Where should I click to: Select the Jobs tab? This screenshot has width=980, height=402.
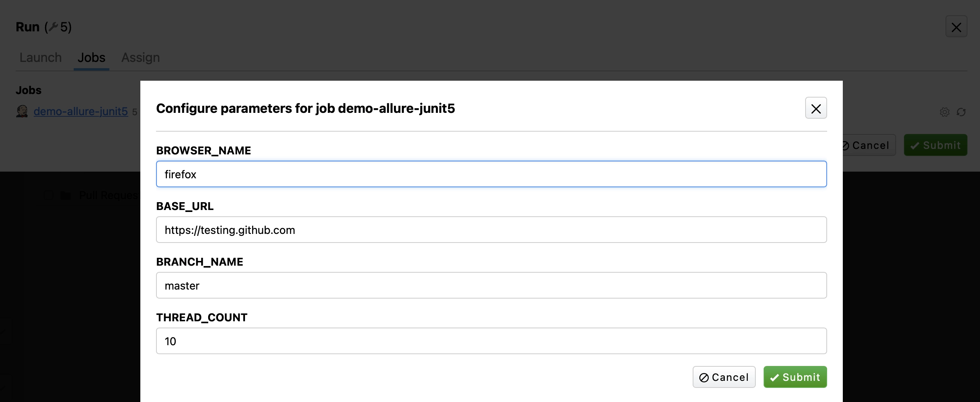(91, 58)
